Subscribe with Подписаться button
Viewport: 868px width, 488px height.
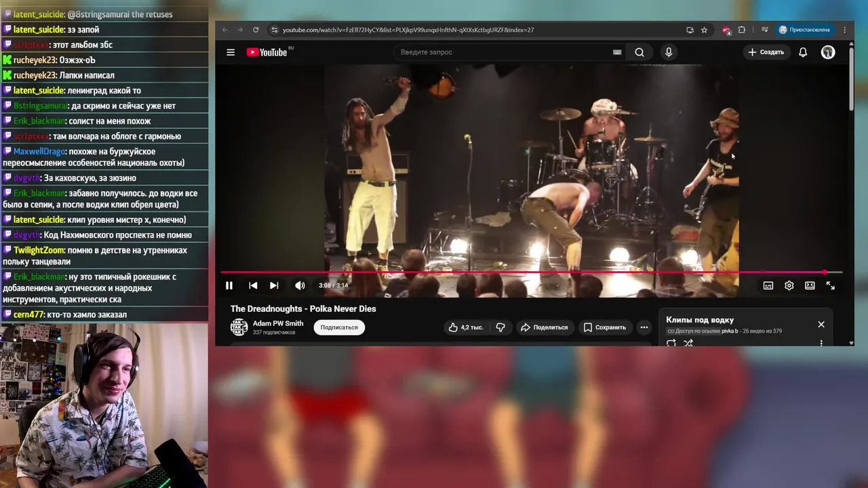pyautogui.click(x=339, y=327)
